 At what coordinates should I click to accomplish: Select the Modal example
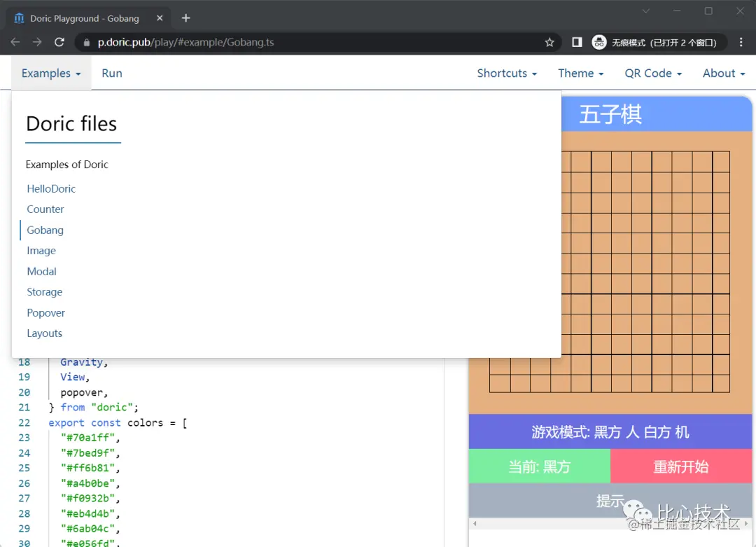(x=41, y=272)
